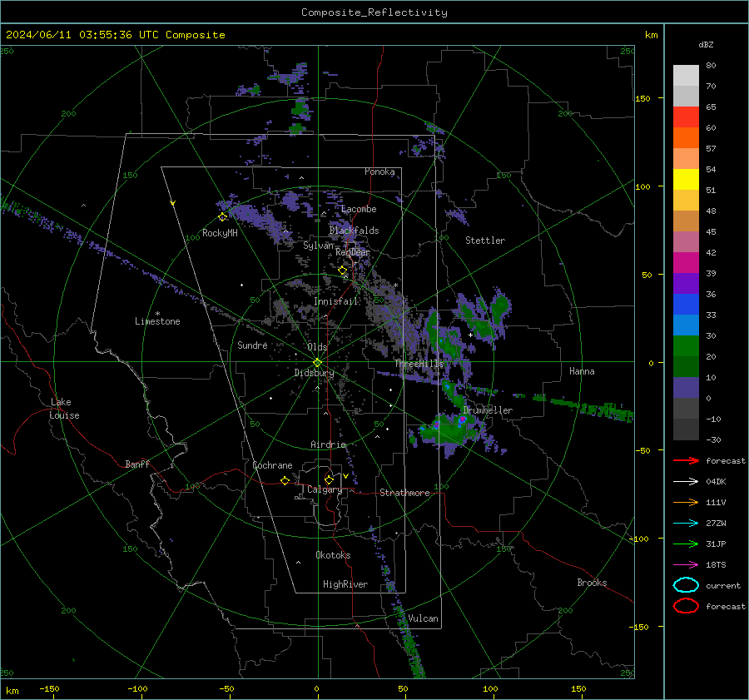Click the Composite_Reflectivity title

pyautogui.click(x=374, y=12)
